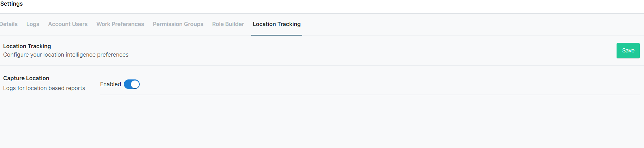Click the 'Logs for location based reports' text

(44, 88)
